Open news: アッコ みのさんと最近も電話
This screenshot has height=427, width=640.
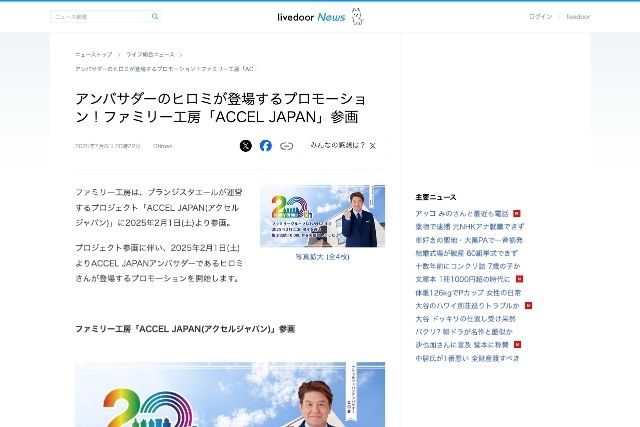pyautogui.click(x=462, y=214)
